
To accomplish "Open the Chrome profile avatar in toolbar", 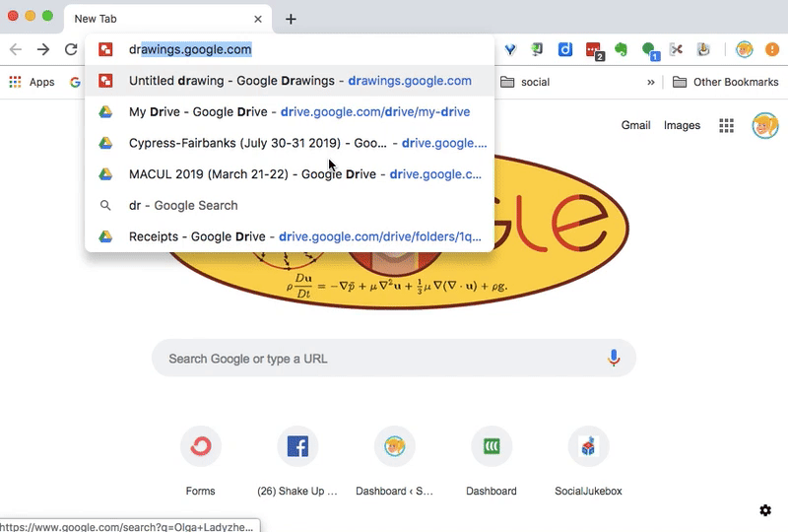I will click(x=745, y=49).
